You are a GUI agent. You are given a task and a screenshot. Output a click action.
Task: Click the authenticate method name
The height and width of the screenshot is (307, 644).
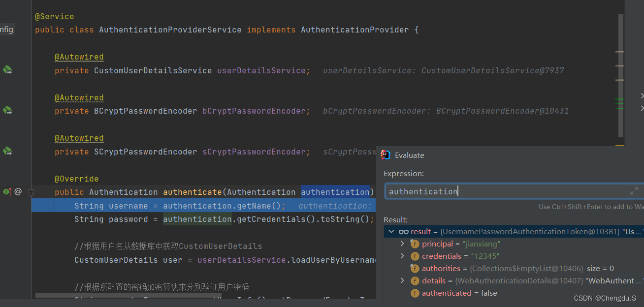point(193,192)
